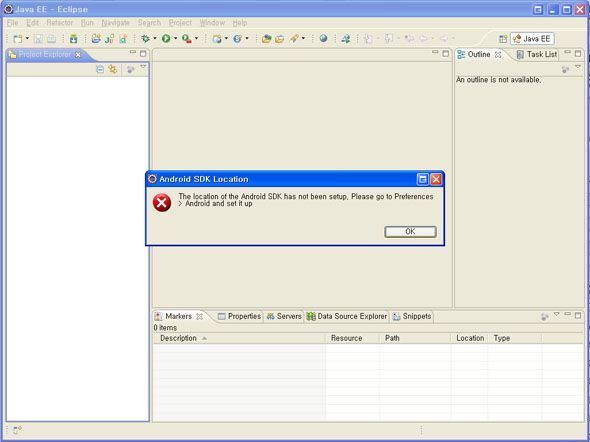This screenshot has height=442, width=590.
Task: Click the grayed Forward navigation arrow
Action: coord(444,38)
